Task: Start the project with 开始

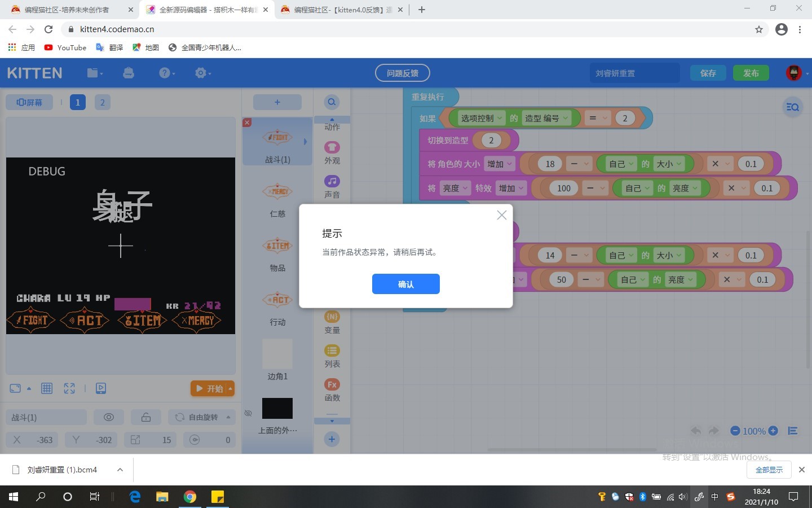Action: 209,388
